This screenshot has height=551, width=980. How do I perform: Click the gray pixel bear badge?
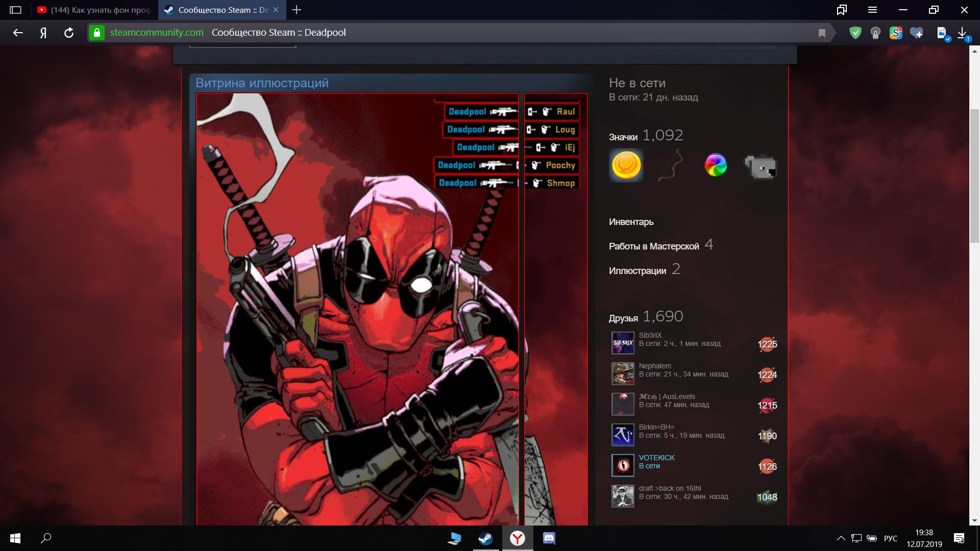click(x=760, y=165)
